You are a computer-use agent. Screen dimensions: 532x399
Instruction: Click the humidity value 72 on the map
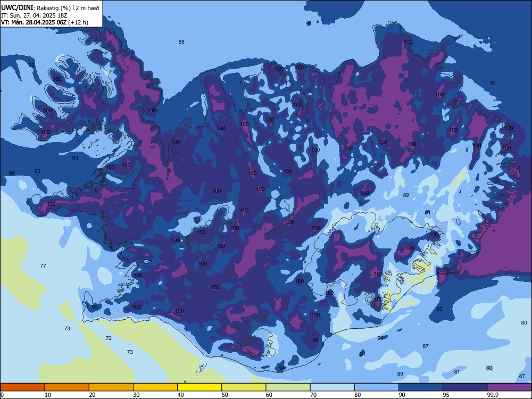pyautogui.click(x=109, y=338)
